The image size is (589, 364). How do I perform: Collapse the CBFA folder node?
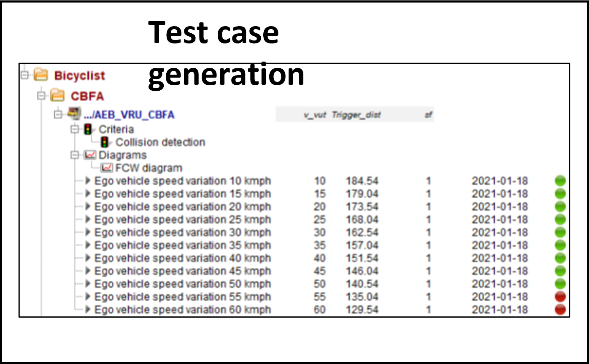click(41, 96)
